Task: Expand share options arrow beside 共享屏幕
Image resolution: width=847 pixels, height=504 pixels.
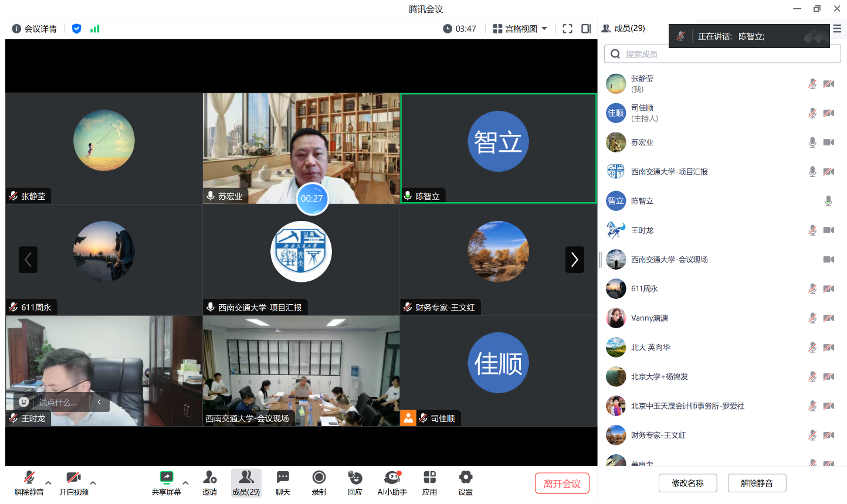Action: [185, 483]
